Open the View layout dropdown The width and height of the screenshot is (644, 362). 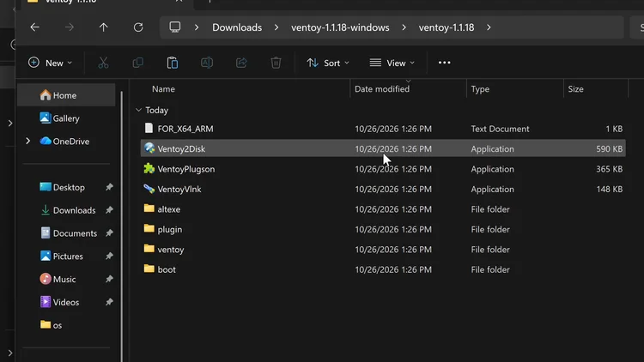coord(392,63)
